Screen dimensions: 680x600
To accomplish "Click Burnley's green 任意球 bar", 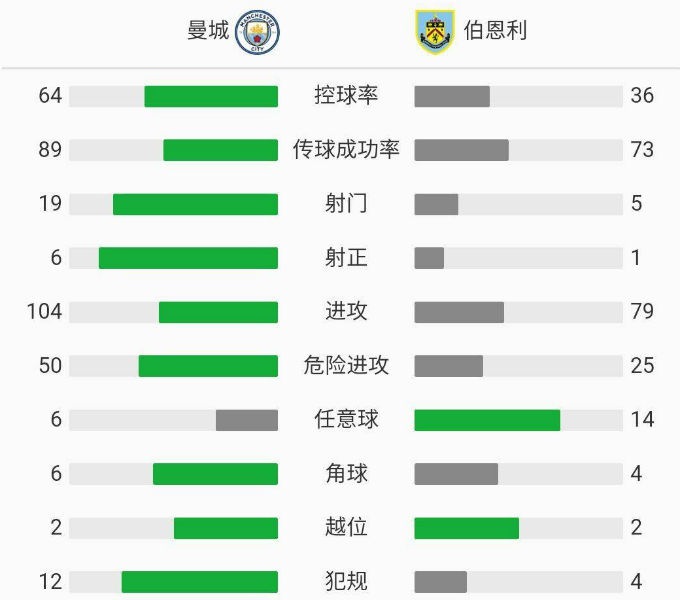I will (x=487, y=420).
